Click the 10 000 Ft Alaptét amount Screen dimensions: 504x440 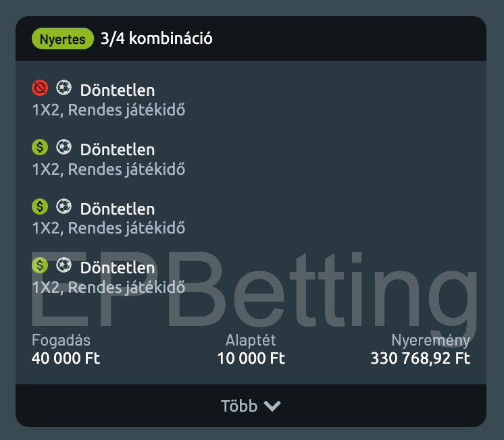251,358
